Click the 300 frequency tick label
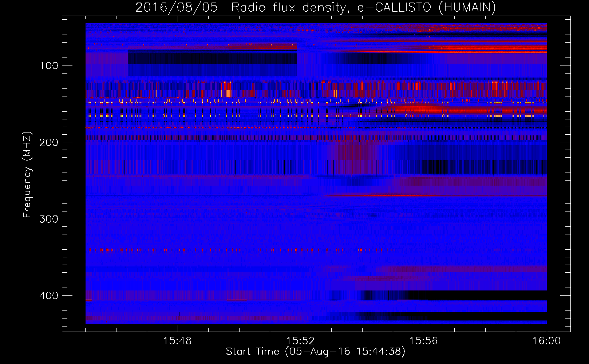The width and height of the screenshot is (589, 364). [49, 219]
